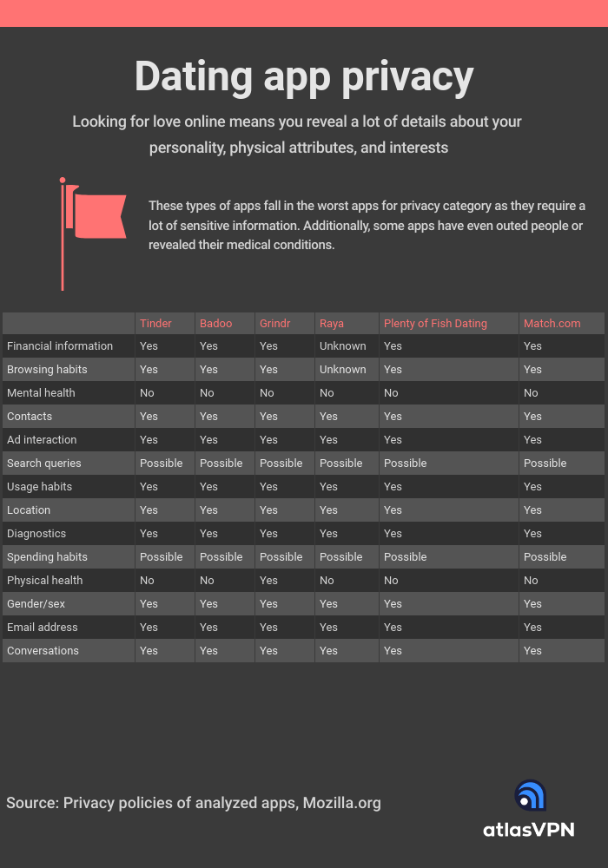Click the Raya column header
Image resolution: width=608 pixels, height=868 pixels.
[x=331, y=323]
